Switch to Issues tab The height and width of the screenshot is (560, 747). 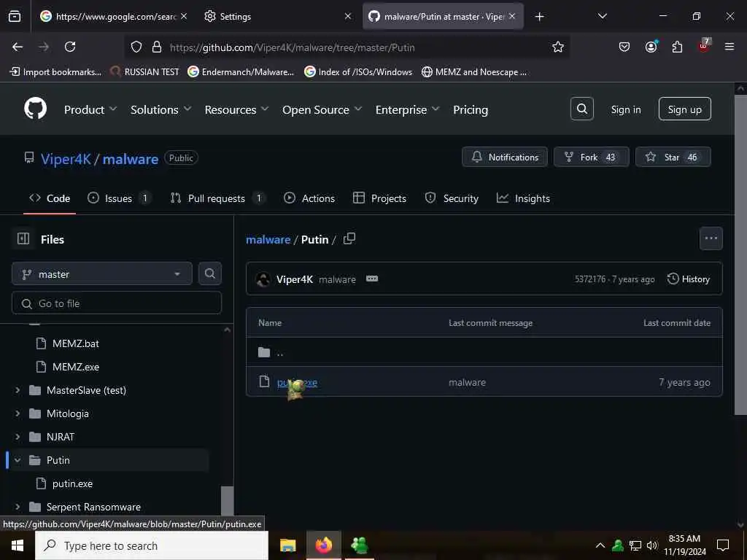119,198
